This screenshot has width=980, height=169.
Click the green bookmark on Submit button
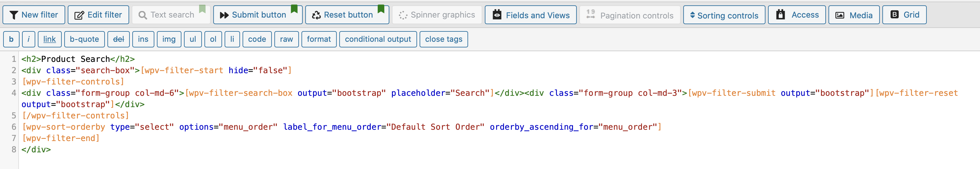294,9
